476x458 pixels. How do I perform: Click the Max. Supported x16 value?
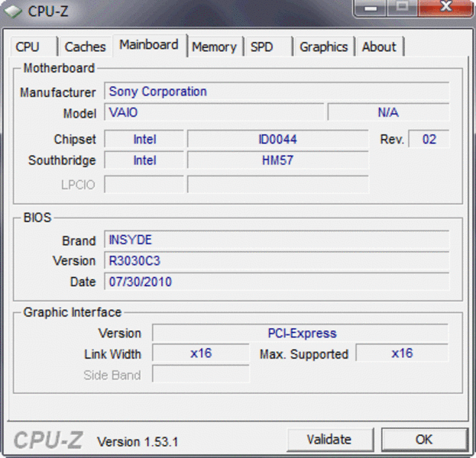pos(402,353)
